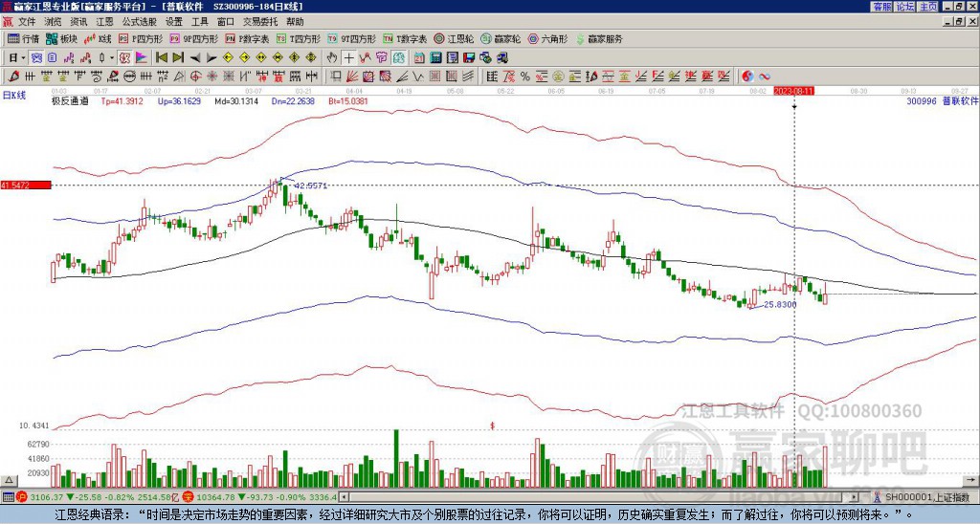Open the 9T四方形 time square
This screenshot has height=524, width=980.
click(351, 38)
